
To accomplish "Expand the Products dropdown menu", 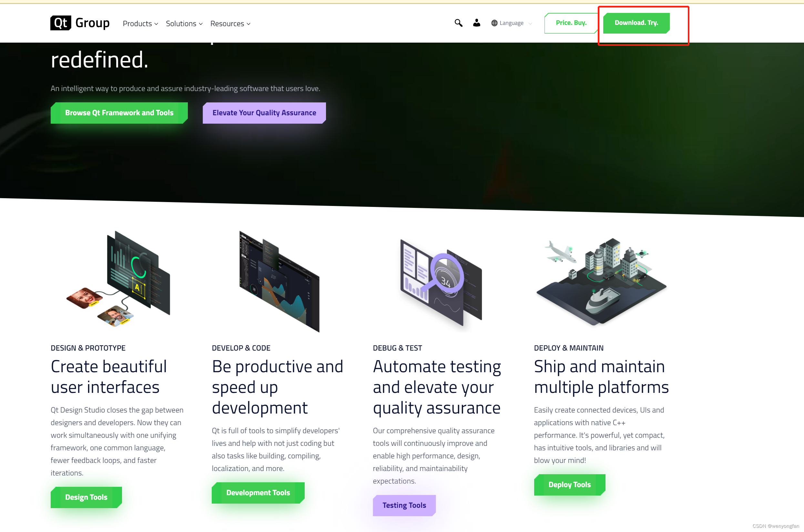I will tap(139, 23).
